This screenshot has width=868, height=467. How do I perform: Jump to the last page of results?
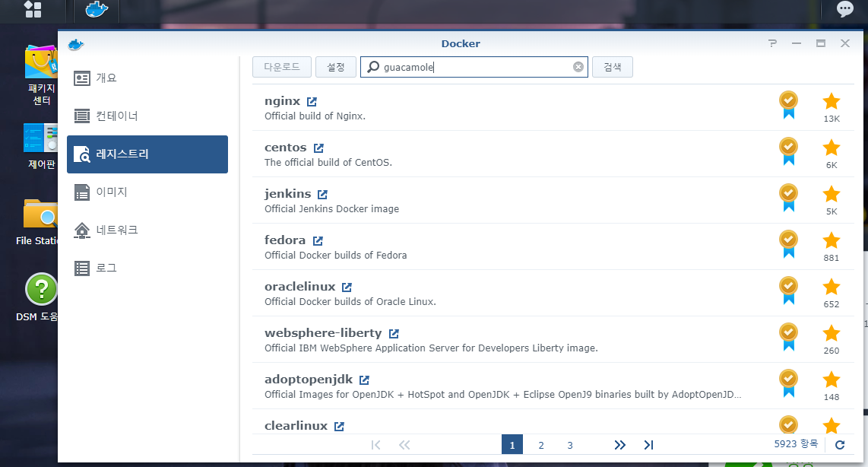pos(649,445)
